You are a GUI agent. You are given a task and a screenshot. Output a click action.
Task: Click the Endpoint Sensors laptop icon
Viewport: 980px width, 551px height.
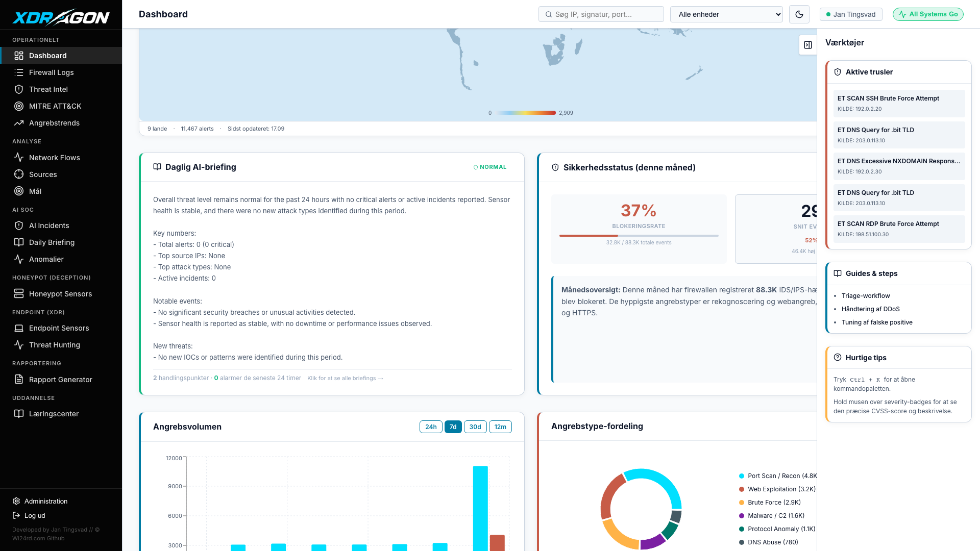[19, 328]
